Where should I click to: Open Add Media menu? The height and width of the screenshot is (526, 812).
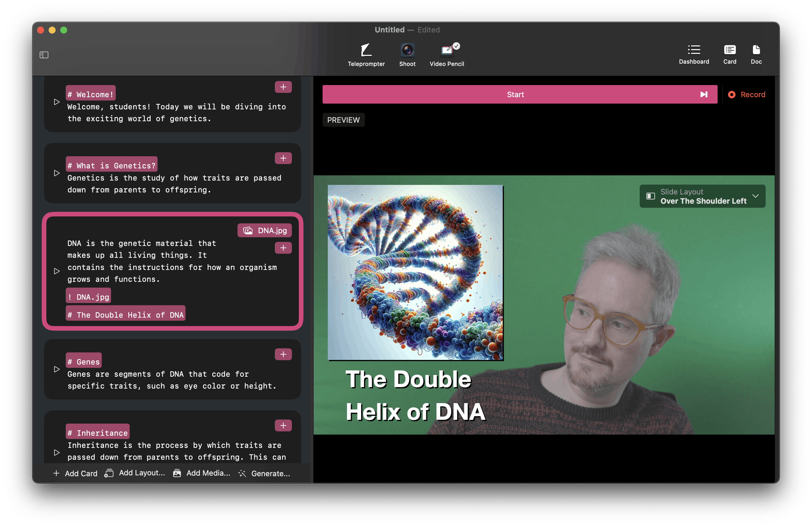202,473
